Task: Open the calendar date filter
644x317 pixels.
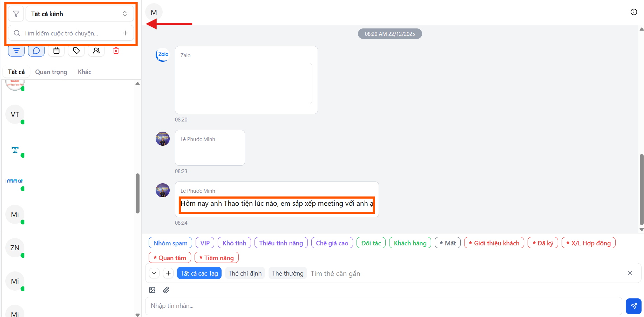Action: point(56,51)
